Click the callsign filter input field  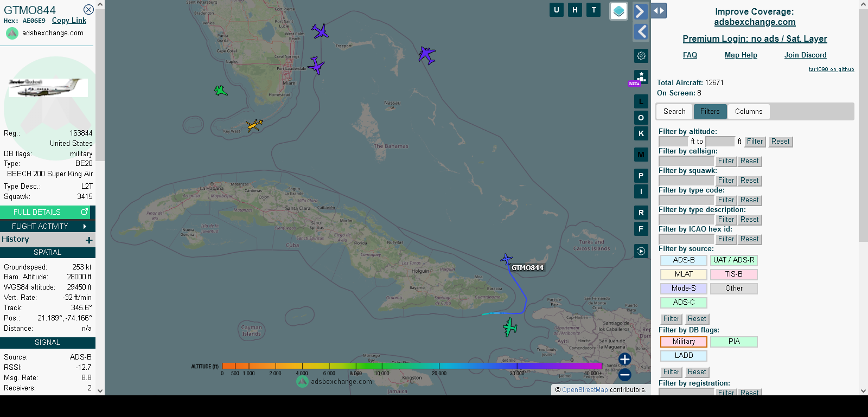tap(686, 161)
